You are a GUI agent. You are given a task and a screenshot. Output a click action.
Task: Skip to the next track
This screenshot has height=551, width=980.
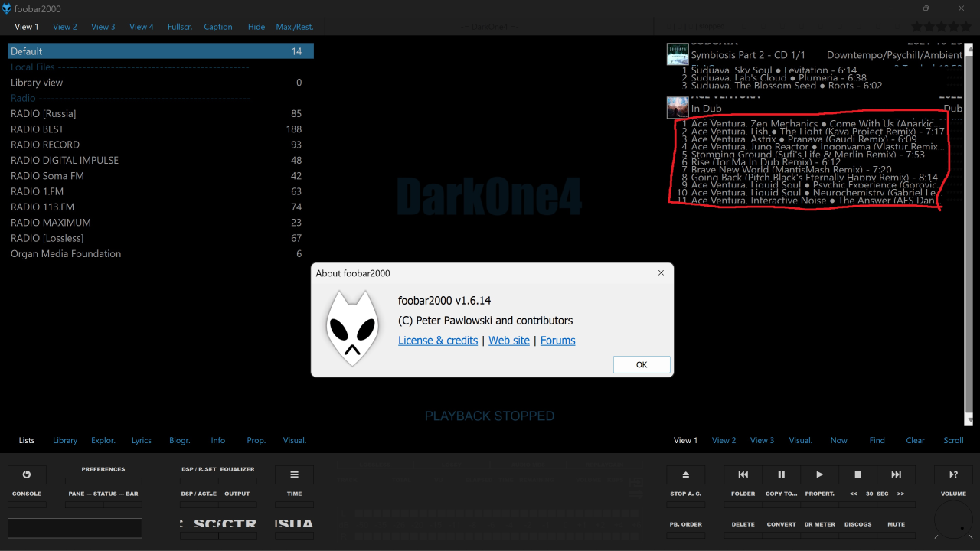click(896, 474)
